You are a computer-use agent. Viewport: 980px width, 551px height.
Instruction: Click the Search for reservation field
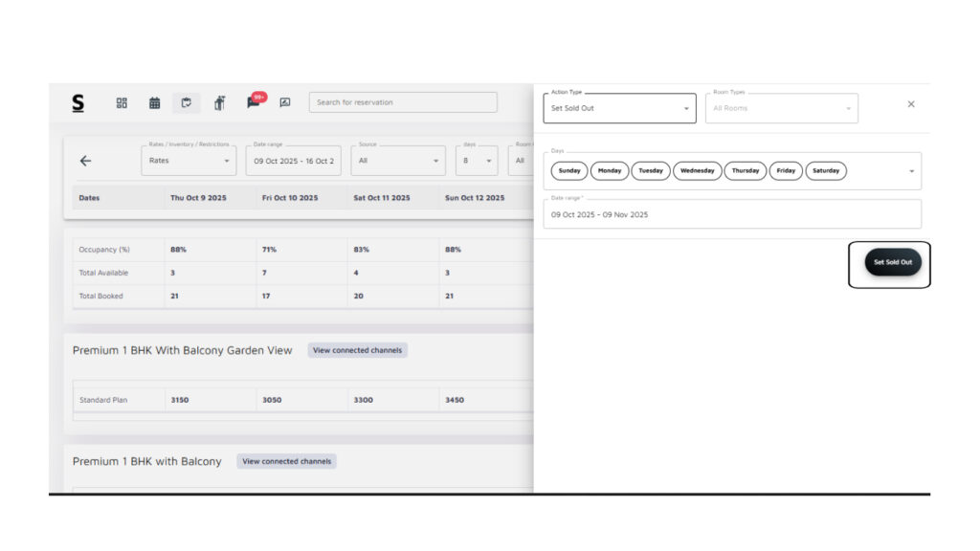click(403, 102)
